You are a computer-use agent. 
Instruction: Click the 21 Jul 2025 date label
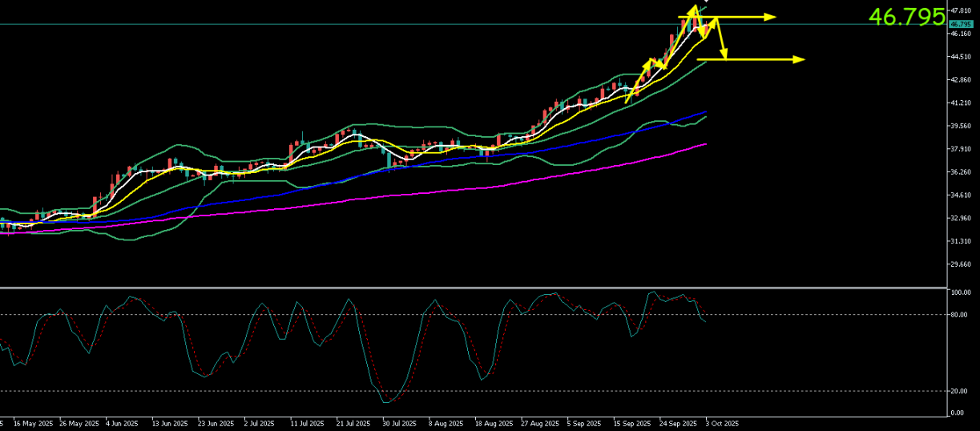(353, 423)
